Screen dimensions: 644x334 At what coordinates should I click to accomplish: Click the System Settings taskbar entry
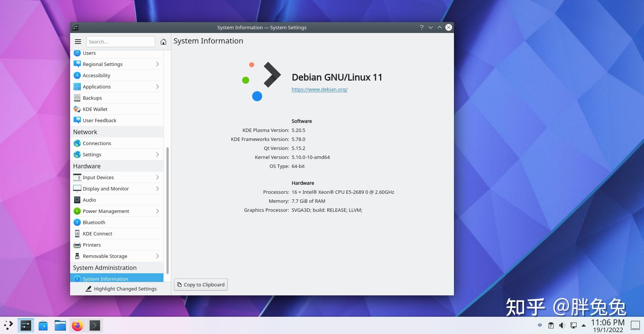(25, 325)
